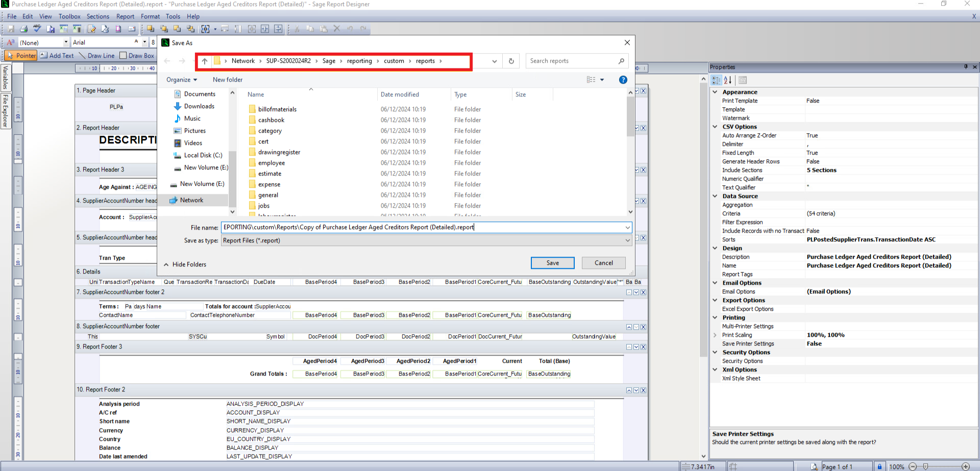The height and width of the screenshot is (471, 980).
Task: Open the File Explorer side tab
Action: (6, 110)
